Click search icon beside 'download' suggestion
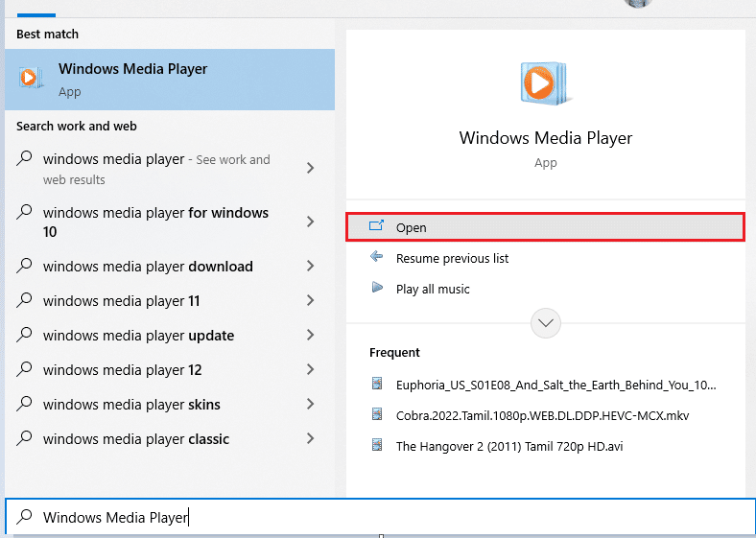 tap(24, 265)
